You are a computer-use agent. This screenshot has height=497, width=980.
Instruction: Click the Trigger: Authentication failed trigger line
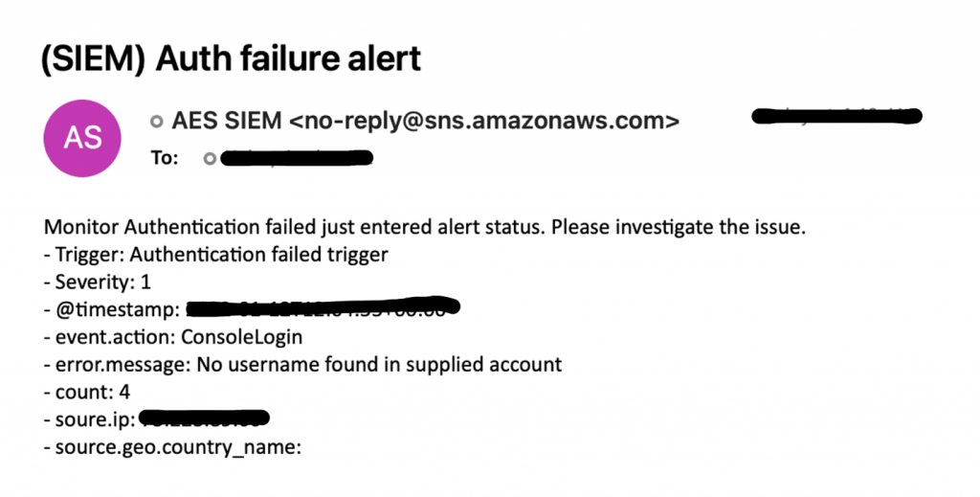(215, 255)
